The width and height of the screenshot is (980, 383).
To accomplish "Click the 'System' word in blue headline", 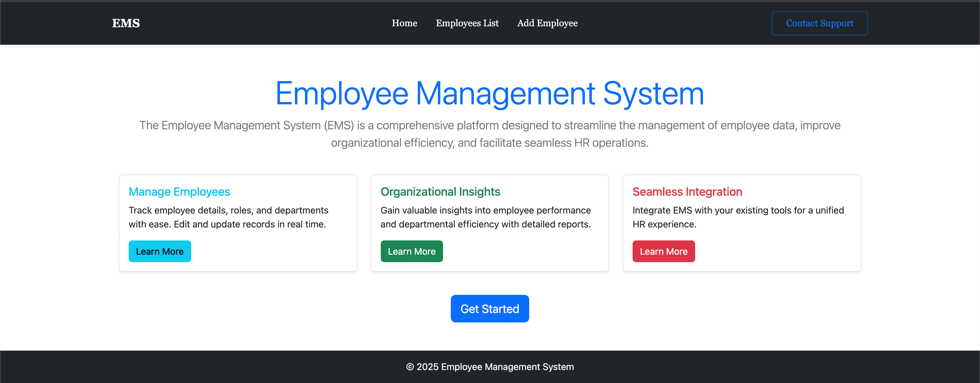I will (653, 94).
